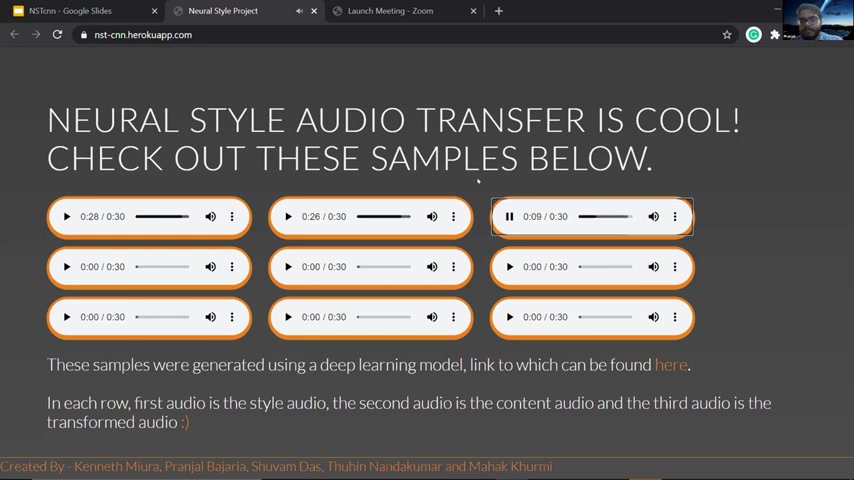Viewport: 854px width, 480px height.
Task: Open a new browser tab
Action: tap(498, 11)
